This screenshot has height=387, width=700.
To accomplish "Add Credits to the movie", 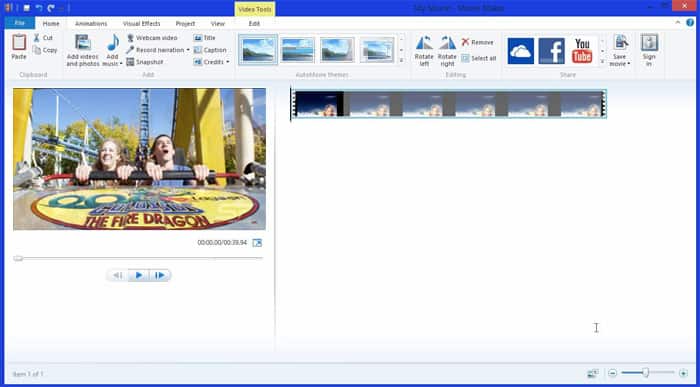I will [209, 62].
